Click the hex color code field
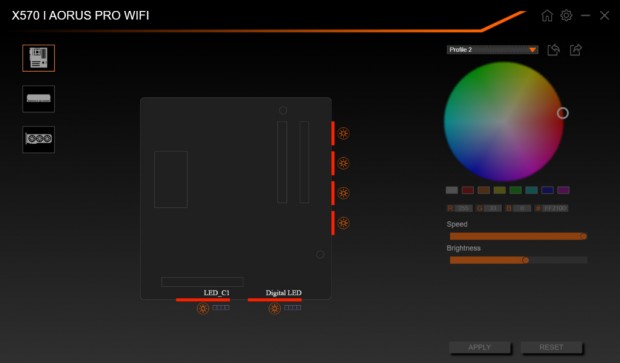Viewport: 620px width, 363px height. click(x=555, y=208)
